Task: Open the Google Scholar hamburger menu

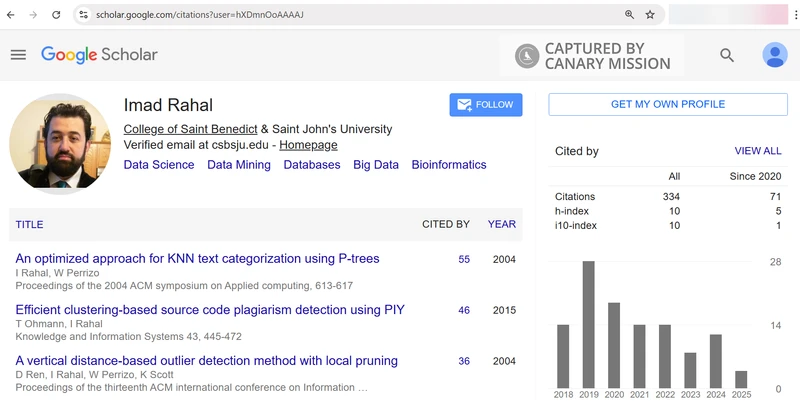Action: [x=18, y=55]
